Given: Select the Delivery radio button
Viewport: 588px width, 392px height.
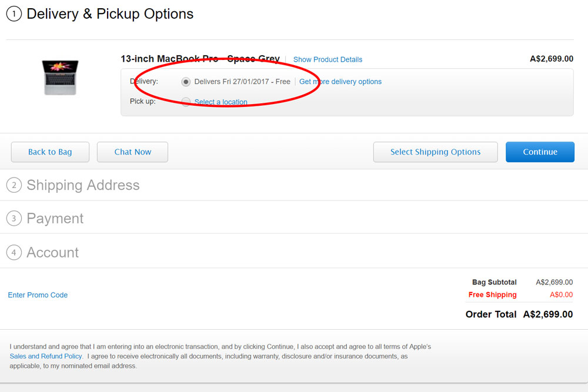Looking at the screenshot, I should click(186, 82).
